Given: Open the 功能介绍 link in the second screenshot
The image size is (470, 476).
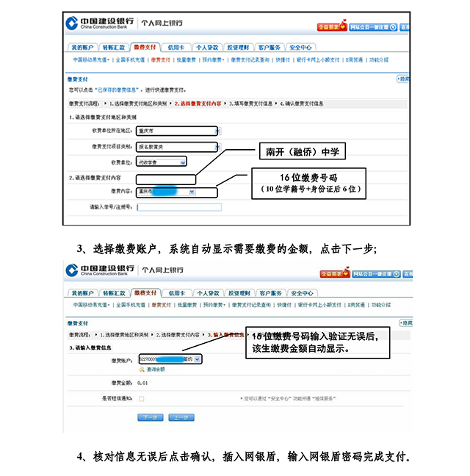Looking at the screenshot, I should (381, 305).
